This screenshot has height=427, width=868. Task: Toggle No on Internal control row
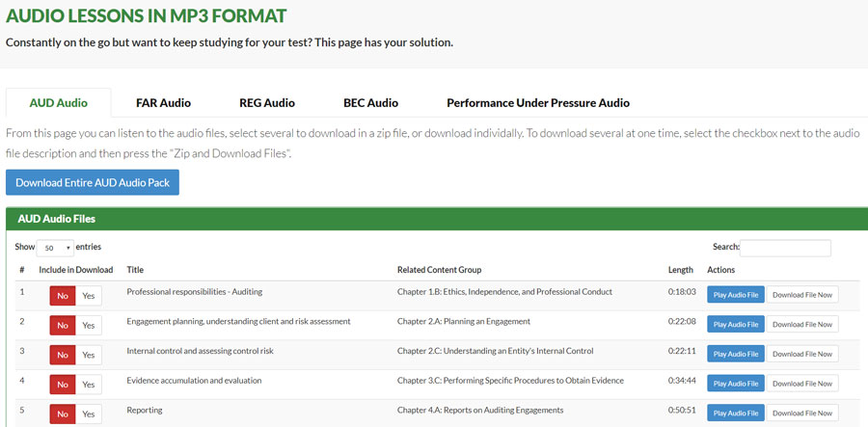coord(63,355)
